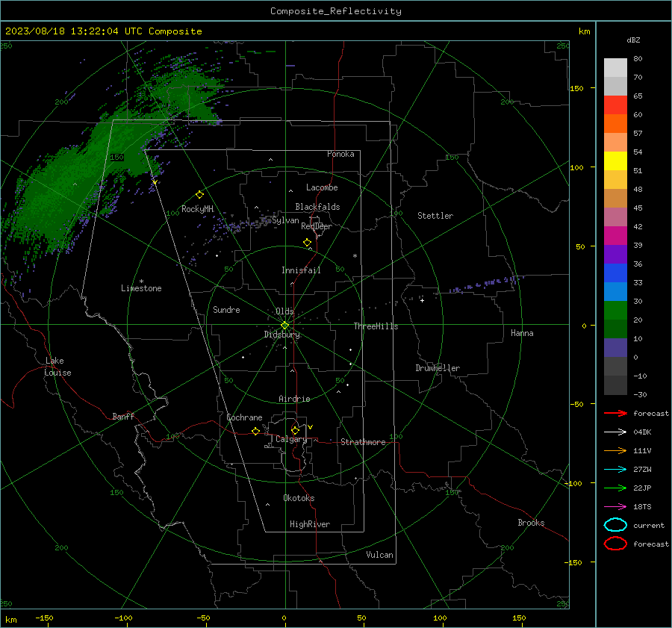Click the Didsbury label
Image resolution: width=672 pixels, height=628 pixels.
point(281,335)
